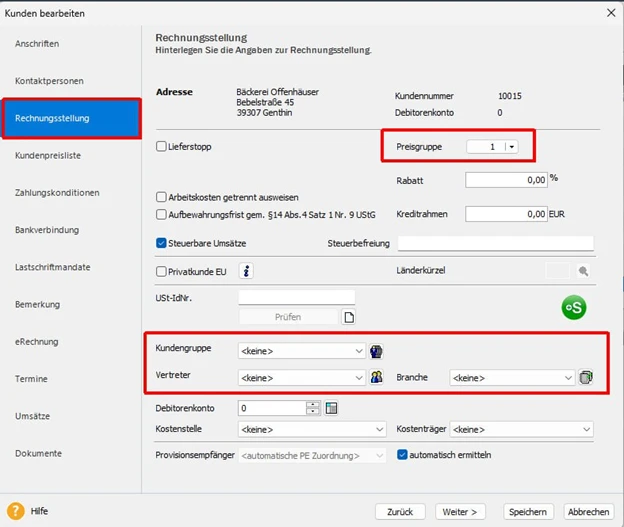Viewport: 624px width, 527px height.
Task: Toggle the Aufbewahrungsfrist §14 checkbox
Action: [161, 215]
